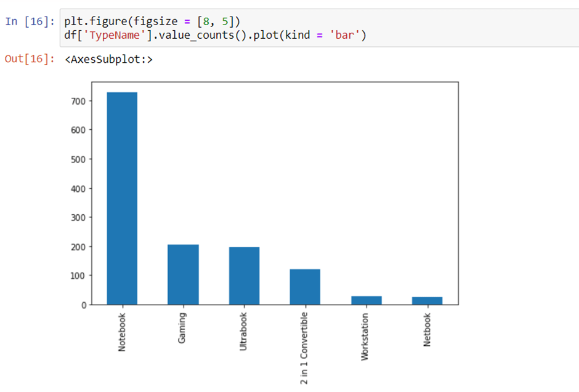Click the Gaming bar in the chart
Viewport: 579px width, 392px height.
[x=183, y=274]
